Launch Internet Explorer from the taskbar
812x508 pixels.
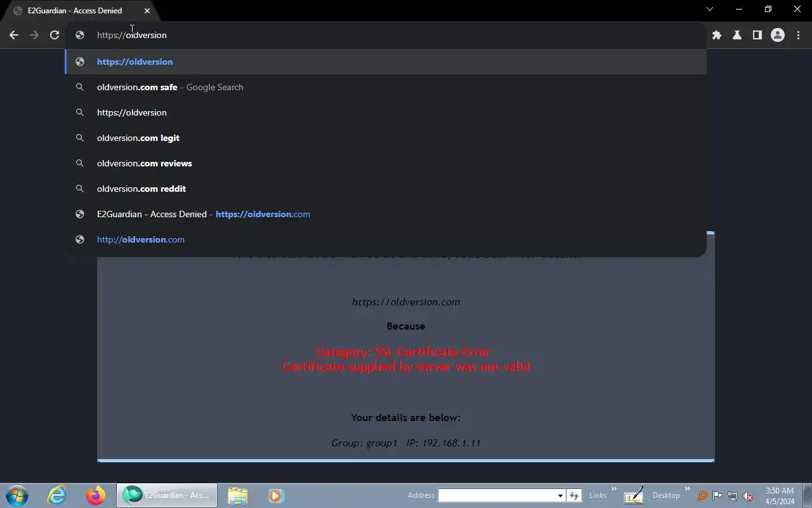tap(57, 495)
